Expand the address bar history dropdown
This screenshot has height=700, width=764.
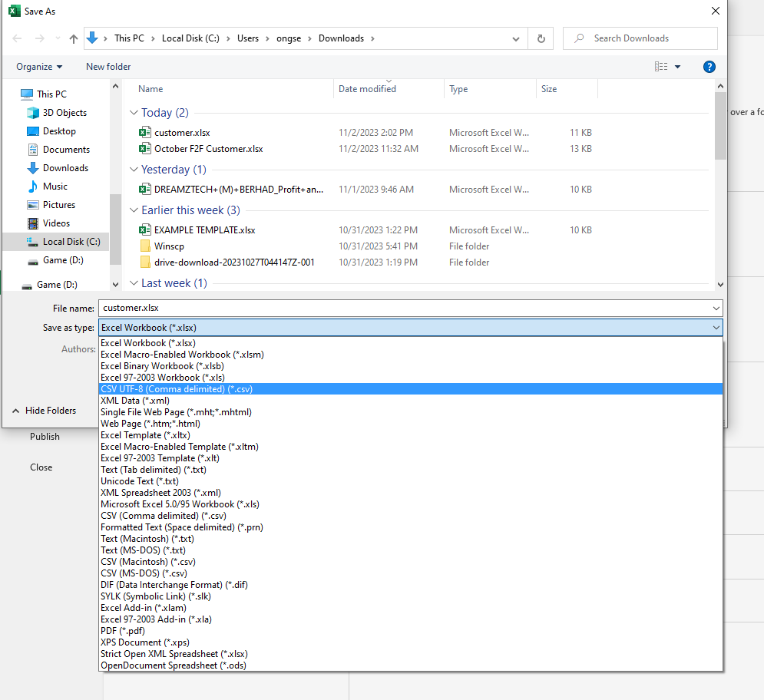(516, 39)
